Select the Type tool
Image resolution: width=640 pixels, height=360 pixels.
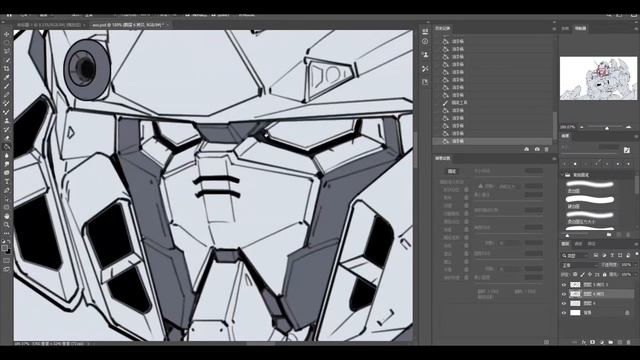(7, 182)
